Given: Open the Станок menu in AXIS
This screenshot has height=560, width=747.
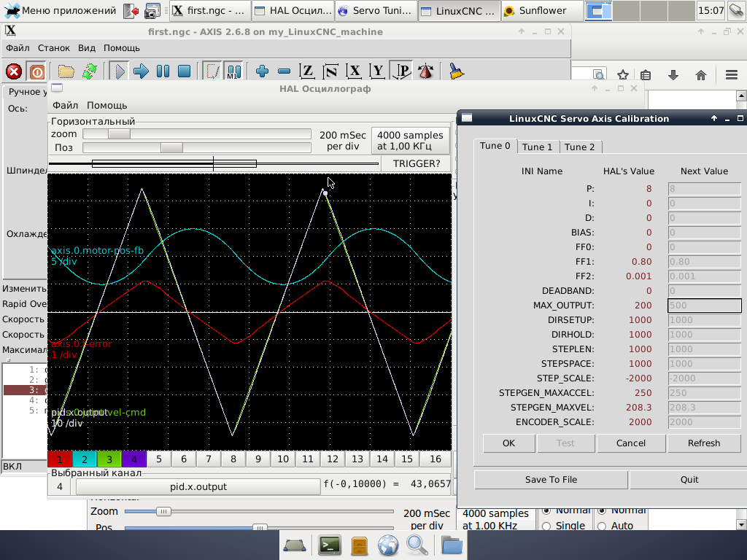Looking at the screenshot, I should pos(54,48).
